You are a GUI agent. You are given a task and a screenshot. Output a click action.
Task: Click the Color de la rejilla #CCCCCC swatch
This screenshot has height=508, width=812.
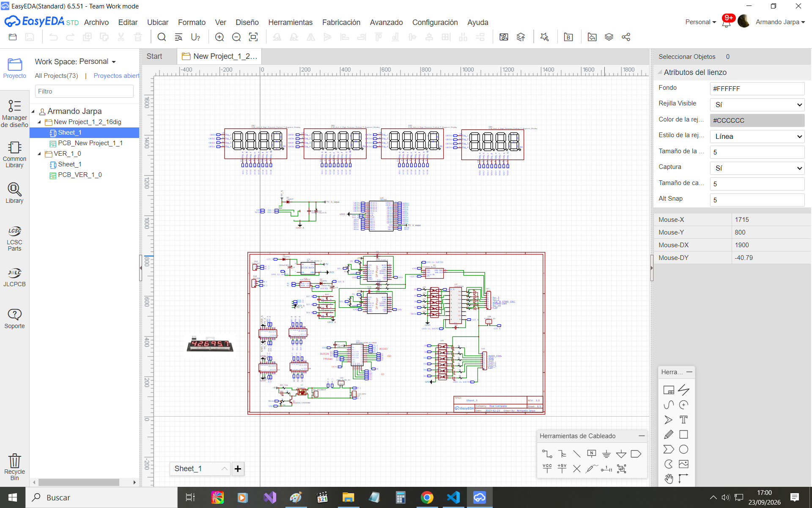(x=757, y=121)
